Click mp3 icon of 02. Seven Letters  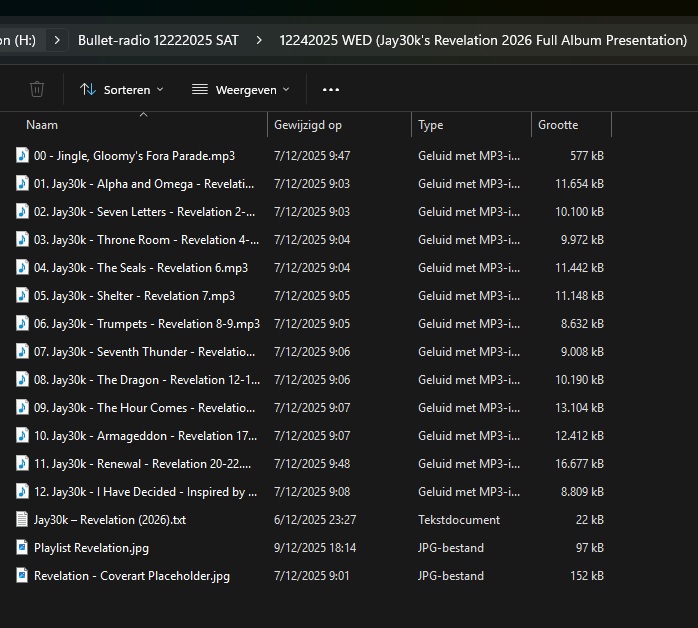click(22, 211)
